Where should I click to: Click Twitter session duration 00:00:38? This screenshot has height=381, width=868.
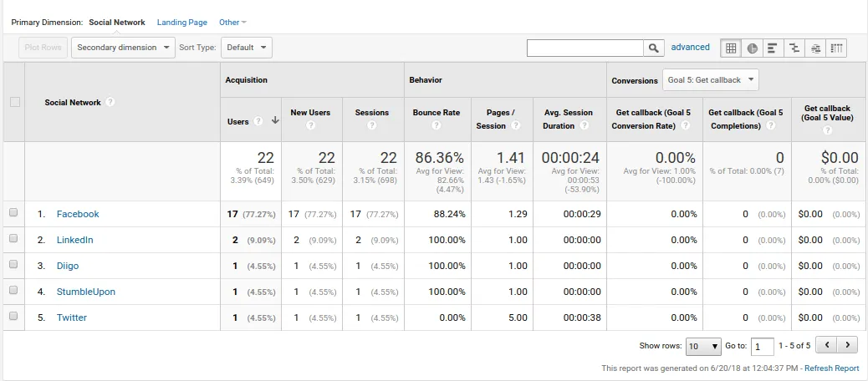[582, 317]
